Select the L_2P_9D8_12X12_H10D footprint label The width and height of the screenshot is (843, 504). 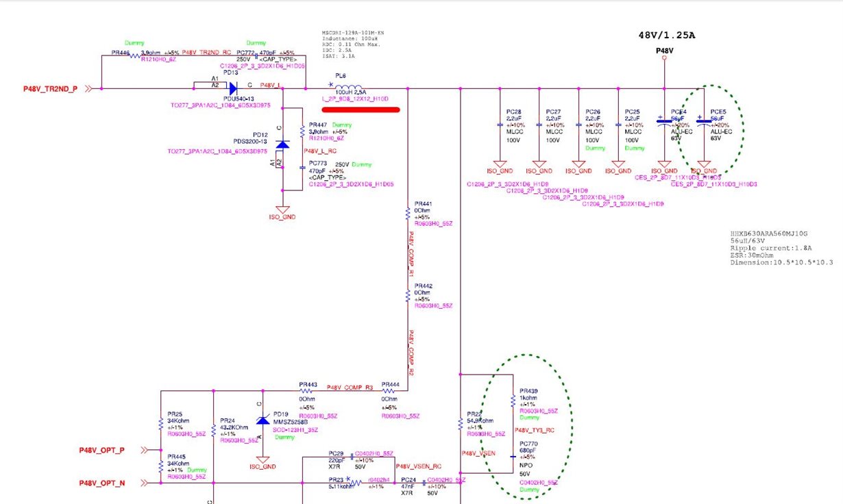click(x=355, y=99)
